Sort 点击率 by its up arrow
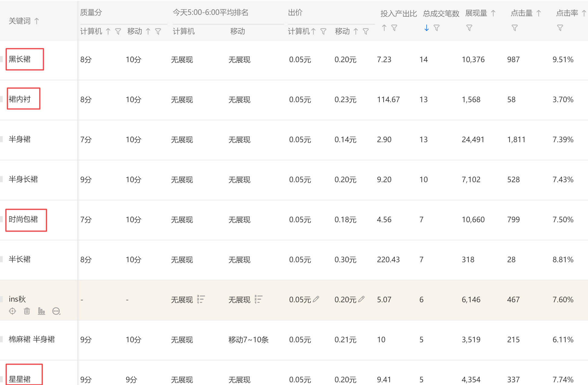The height and width of the screenshot is (385, 588). click(x=584, y=13)
